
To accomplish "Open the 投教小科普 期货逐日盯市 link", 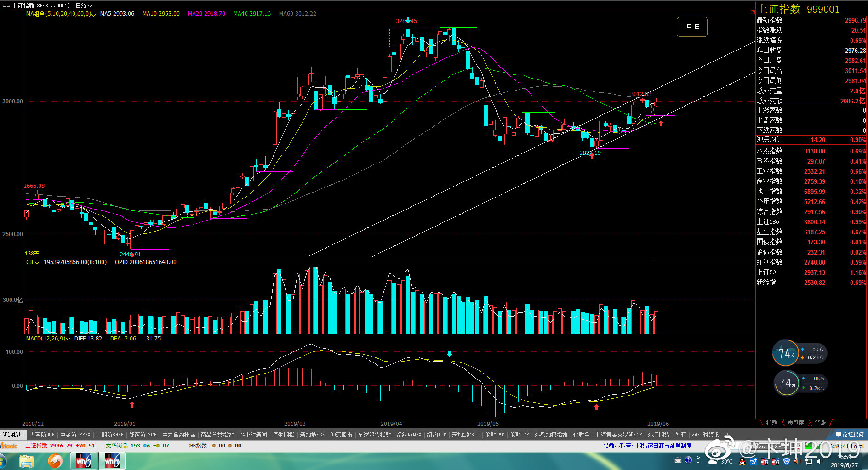I will tap(647, 446).
